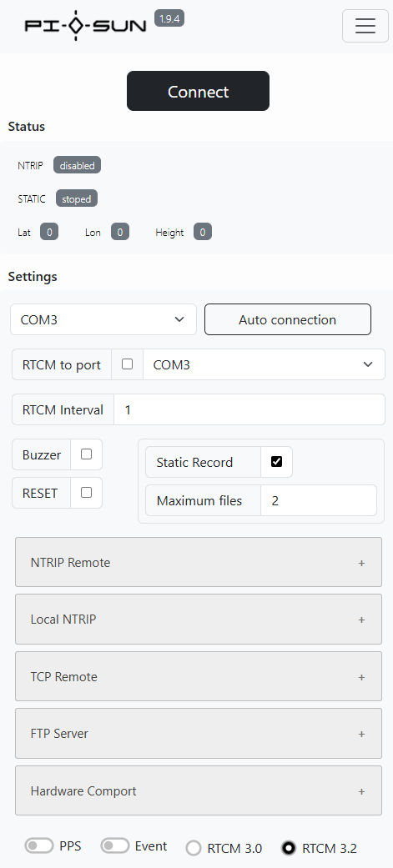Open the RTCM to port COM3 dropdown
Image resolution: width=393 pixels, height=868 pixels.
point(264,364)
